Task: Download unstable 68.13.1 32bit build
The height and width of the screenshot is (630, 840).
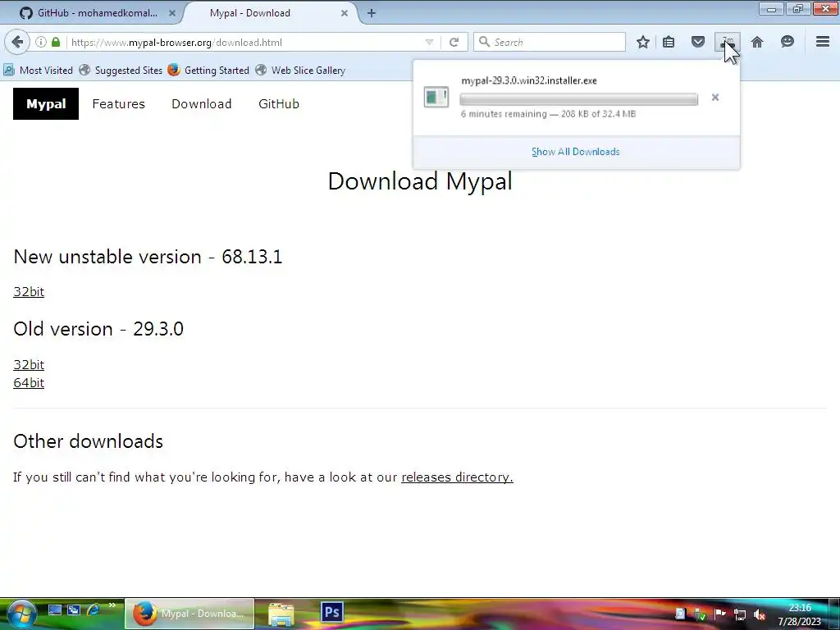Action: pyautogui.click(x=29, y=291)
